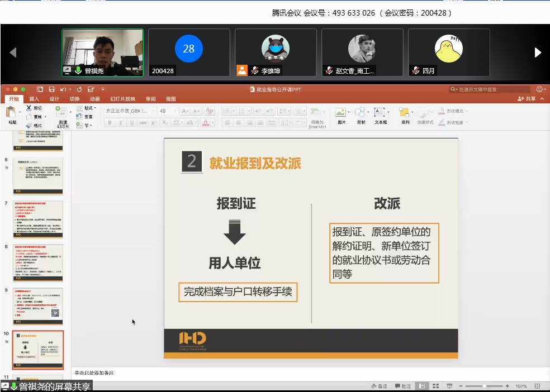The image size is (550, 392).
Task: Toggle Notes (备注) pane in status bar
Action: pyautogui.click(x=380, y=386)
